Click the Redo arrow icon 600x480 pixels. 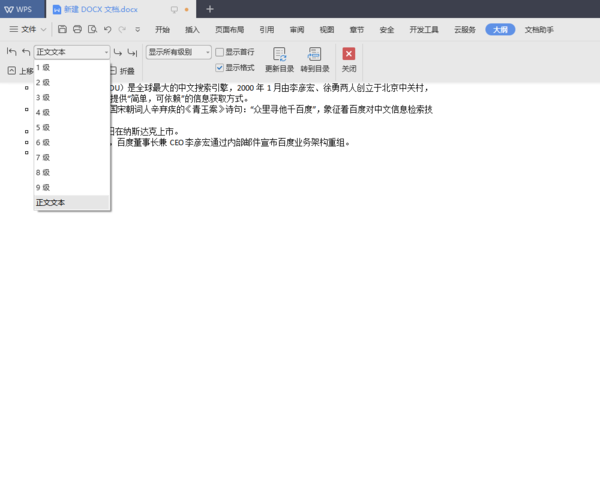coord(122,29)
